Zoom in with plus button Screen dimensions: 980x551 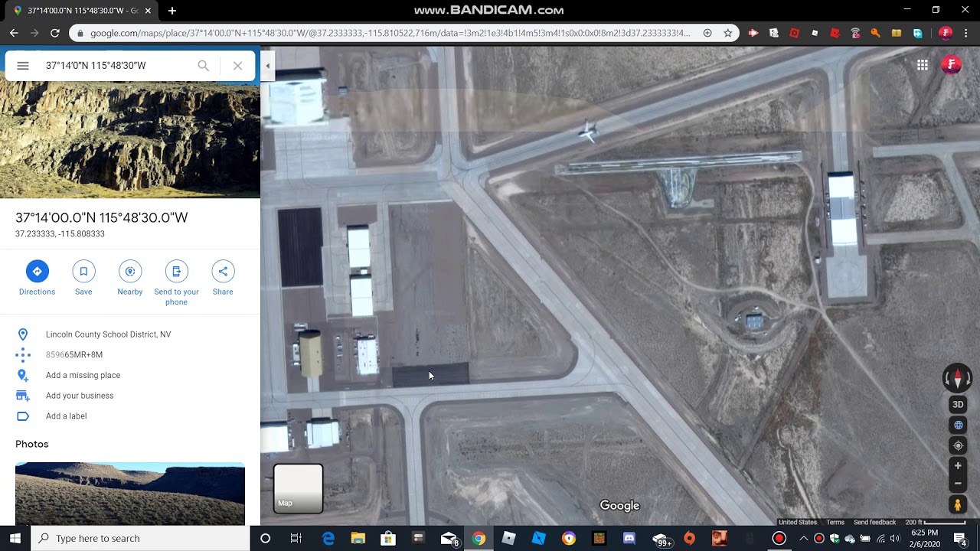(958, 465)
